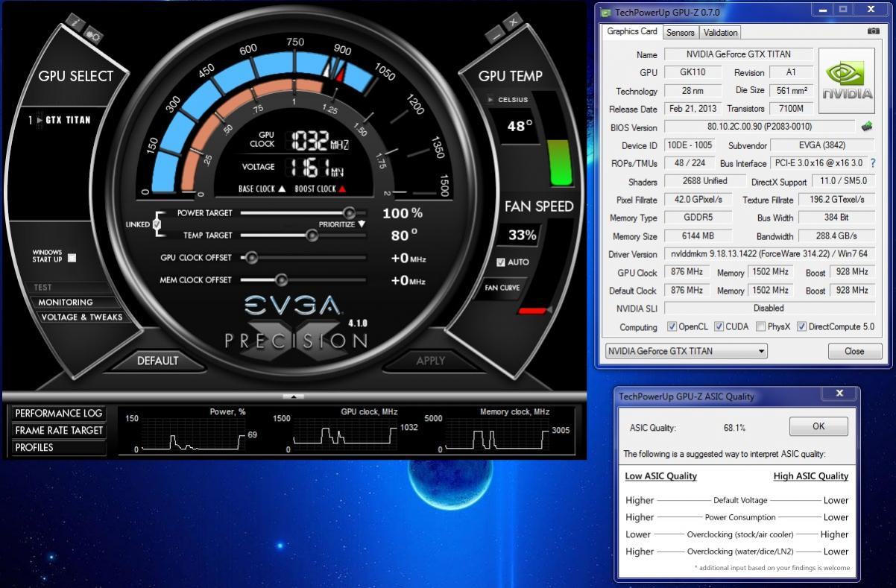The height and width of the screenshot is (588, 896).
Task: Click the Prioritize arrow toggle
Action: 362,224
